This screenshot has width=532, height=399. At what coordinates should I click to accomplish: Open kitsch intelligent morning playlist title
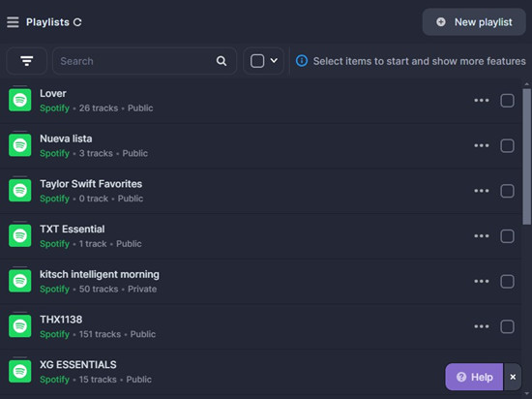tap(100, 274)
